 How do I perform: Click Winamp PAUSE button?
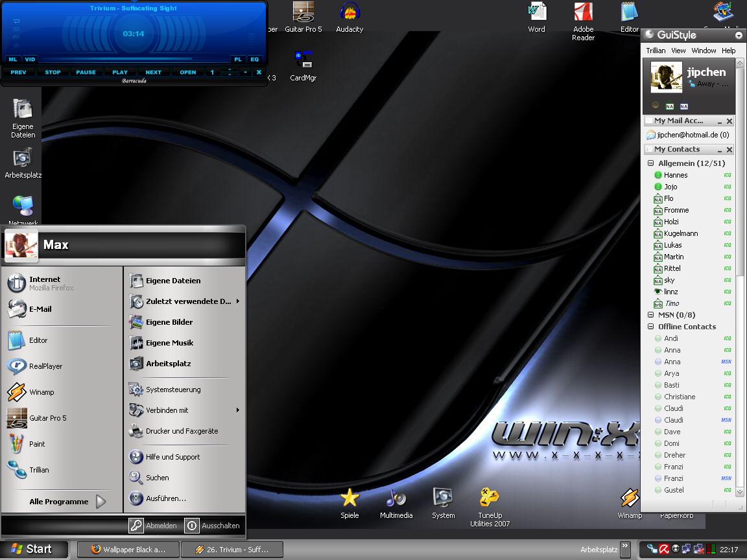pos(86,73)
